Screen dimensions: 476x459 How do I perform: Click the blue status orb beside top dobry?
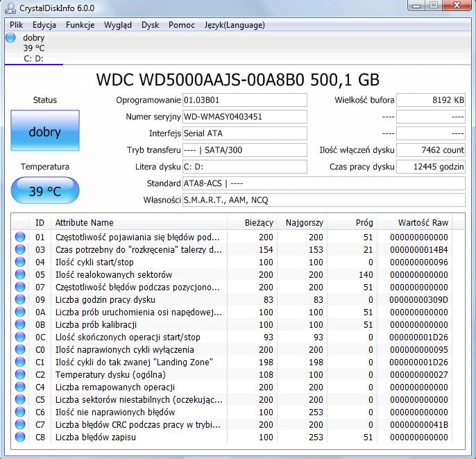[x=10, y=37]
